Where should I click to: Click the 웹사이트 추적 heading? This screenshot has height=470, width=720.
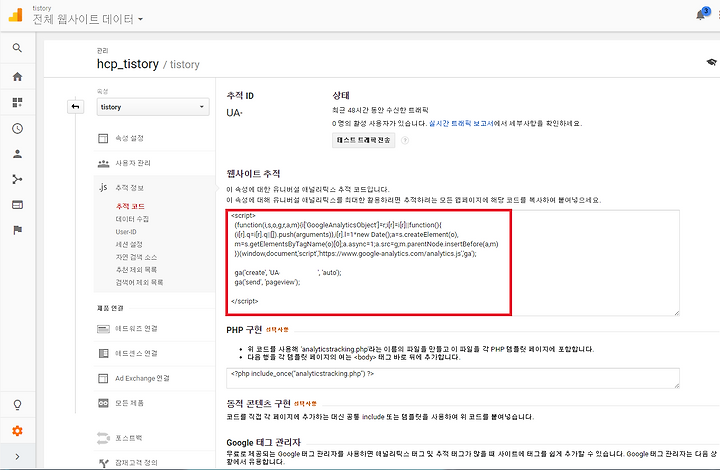pyautogui.click(x=253, y=173)
